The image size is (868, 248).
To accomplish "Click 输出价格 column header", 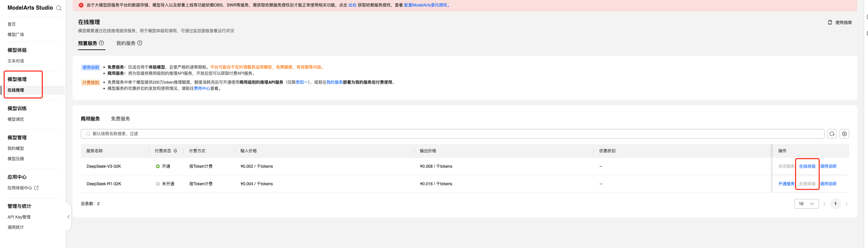I will coord(428,151).
